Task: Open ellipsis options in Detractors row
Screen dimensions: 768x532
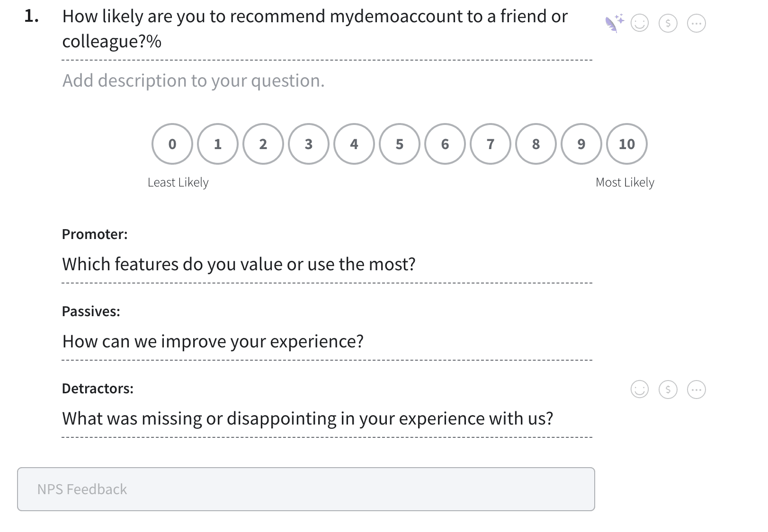Action: [x=696, y=390]
